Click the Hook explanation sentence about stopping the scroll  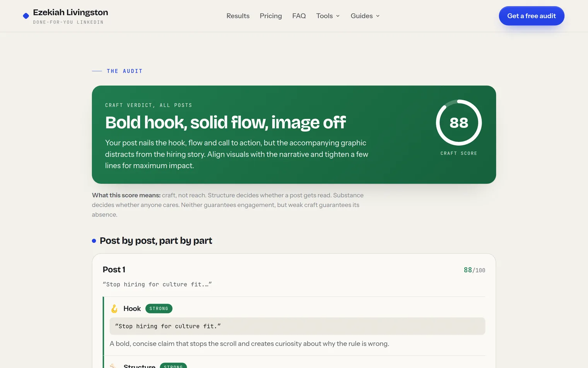(x=250, y=344)
